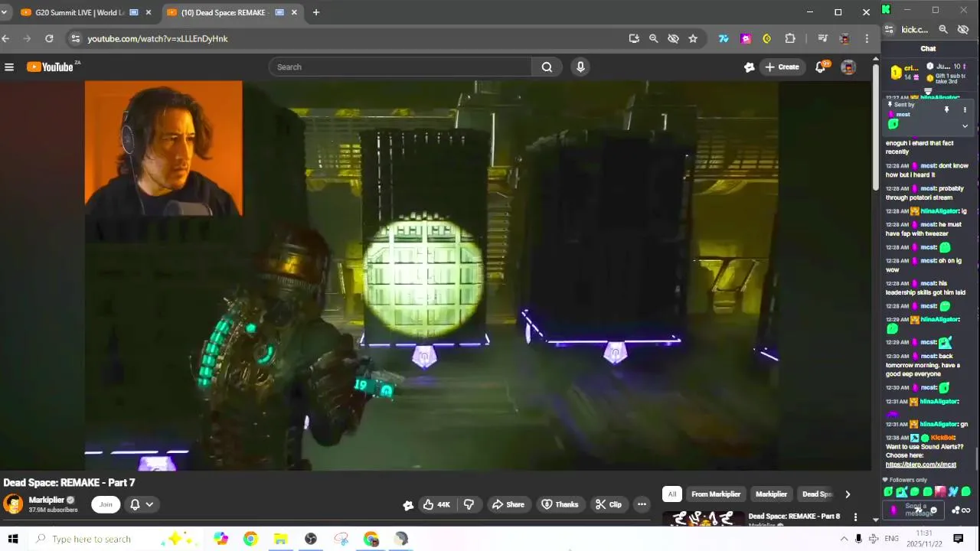
Task: Open the Create menu
Action: 782,67
